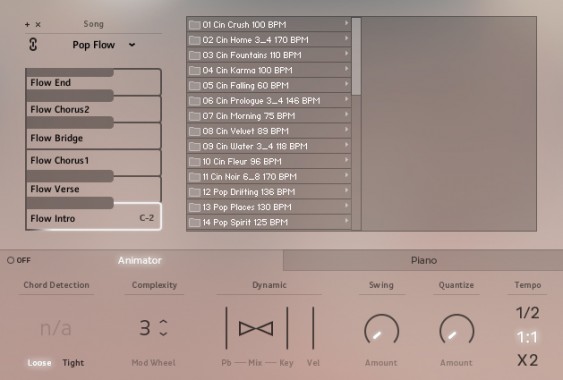Click folder icon of 01 Cin Crush
563x380 pixels.
point(195,25)
